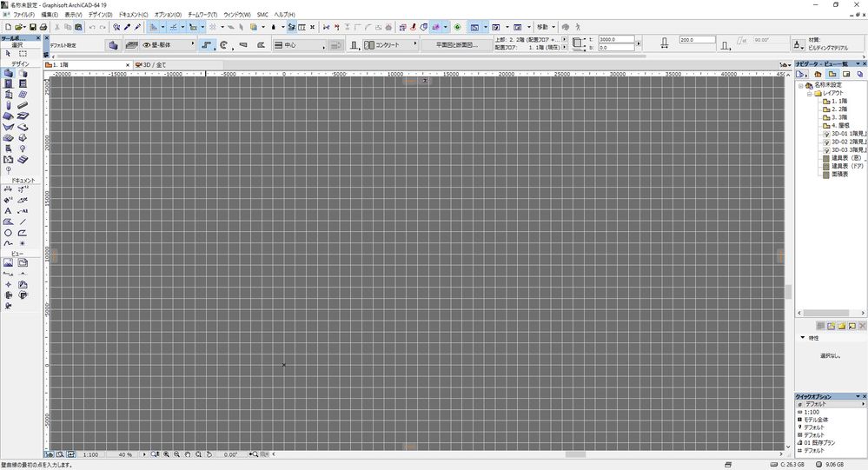Select trapezoid wall geometry method
The width and height of the screenshot is (868, 470).
[243, 45]
